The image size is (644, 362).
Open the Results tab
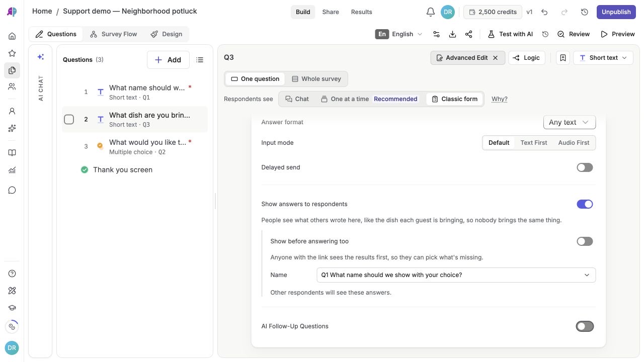[x=361, y=12]
